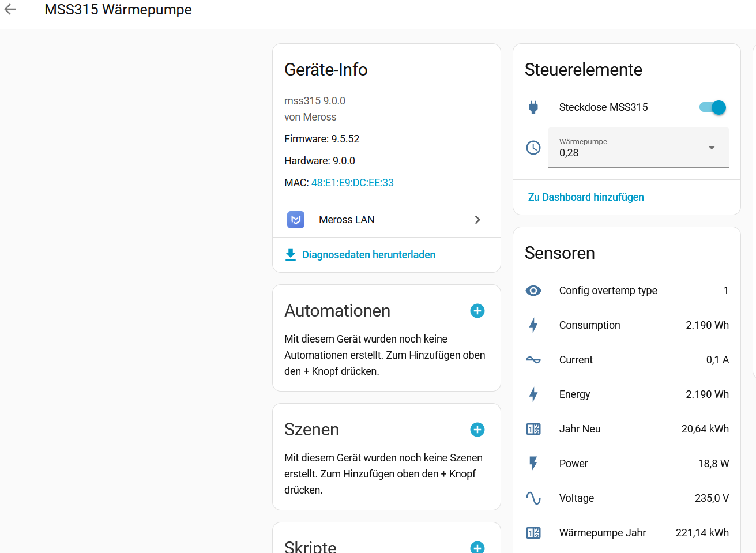756x553 pixels.
Task: Toggle the Steckdose MSS315 switch off
Action: point(713,107)
